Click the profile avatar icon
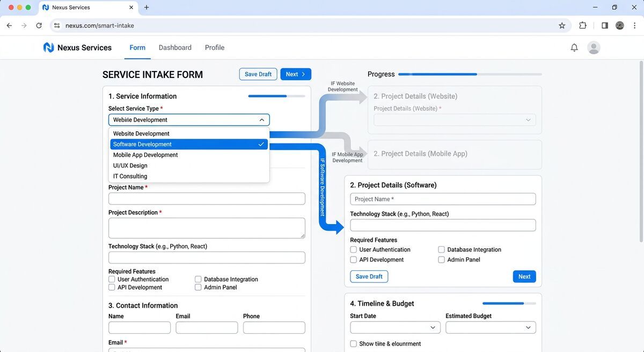The image size is (644, 352). pyautogui.click(x=594, y=47)
